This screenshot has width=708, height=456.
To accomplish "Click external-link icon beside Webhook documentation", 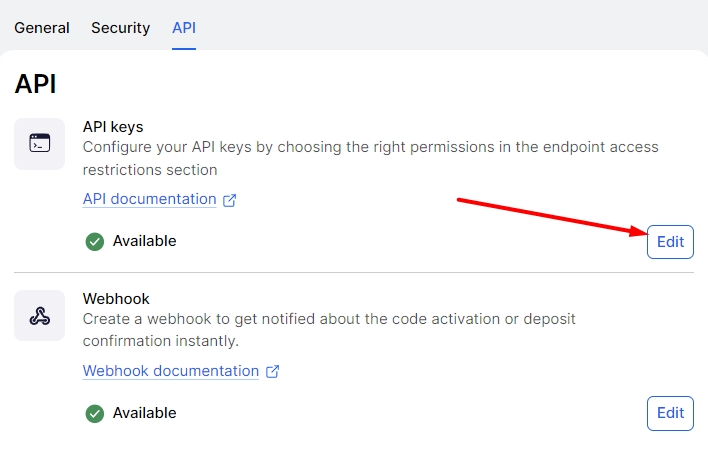I will (x=272, y=372).
